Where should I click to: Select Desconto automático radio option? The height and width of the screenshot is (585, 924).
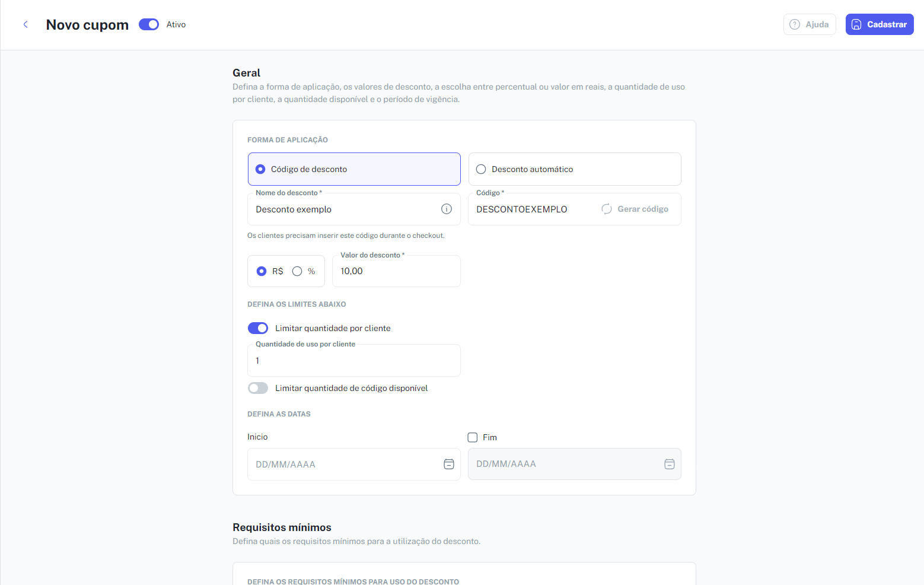[x=575, y=169]
